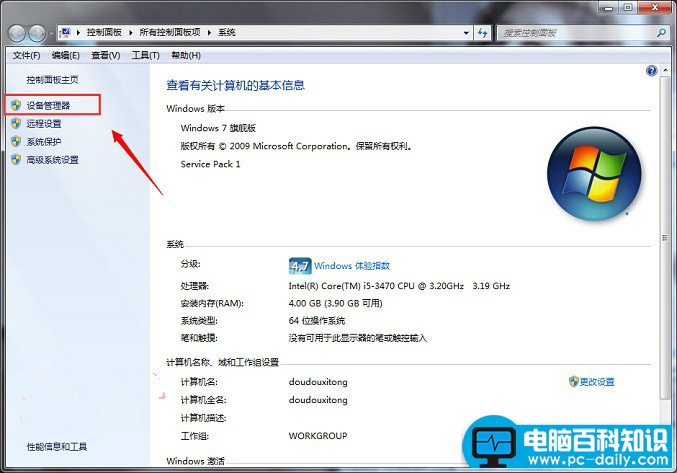Click the blue help question mark icon

pyautogui.click(x=652, y=71)
